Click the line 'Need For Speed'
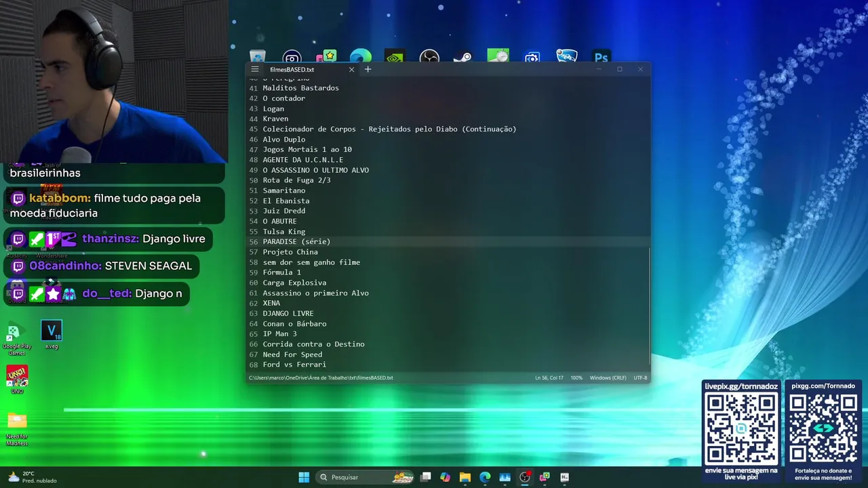Screen dimensions: 868x488 pyautogui.click(x=292, y=354)
